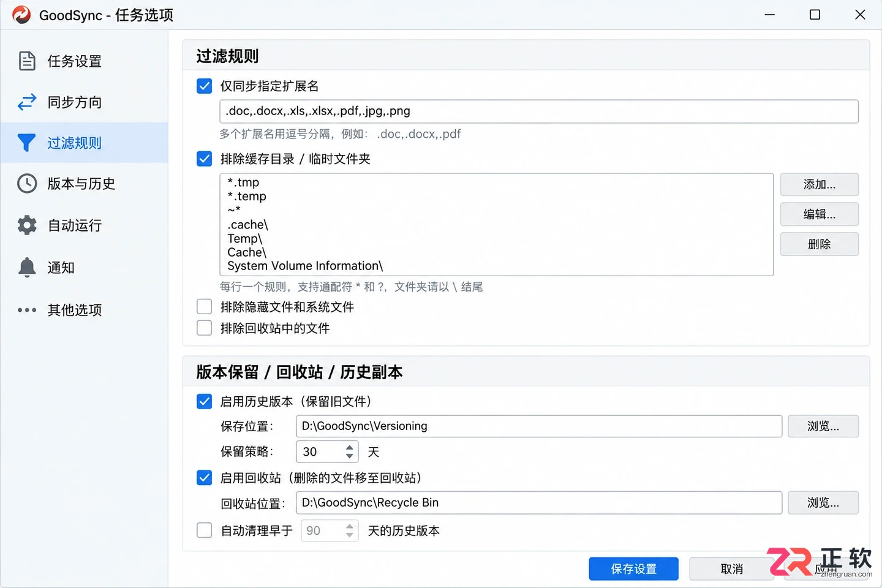Switch to the 通知 section
Image resolution: width=882 pixels, height=588 pixels.
coord(84,268)
